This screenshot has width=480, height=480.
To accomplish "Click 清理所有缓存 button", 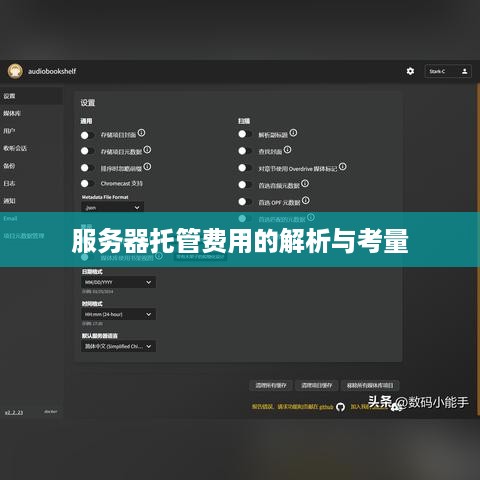I will pyautogui.click(x=271, y=385).
